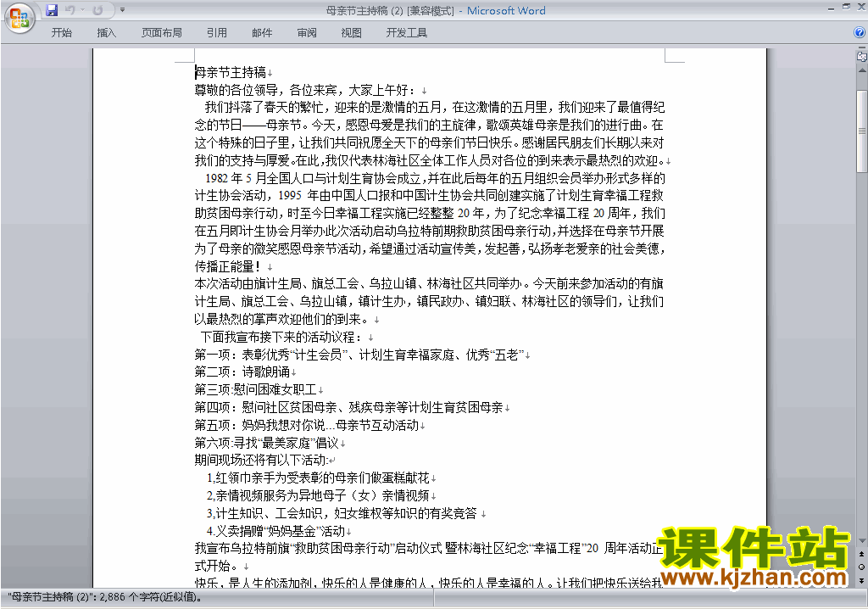Screen dimensions: 868x609
Task: Switch to the 审阅 tab
Action: [307, 33]
